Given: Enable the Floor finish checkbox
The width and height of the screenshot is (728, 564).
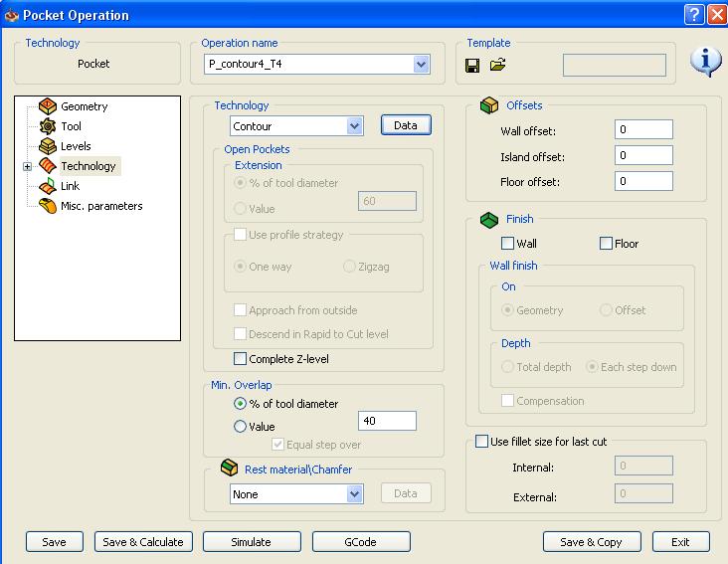Looking at the screenshot, I should tap(606, 244).
